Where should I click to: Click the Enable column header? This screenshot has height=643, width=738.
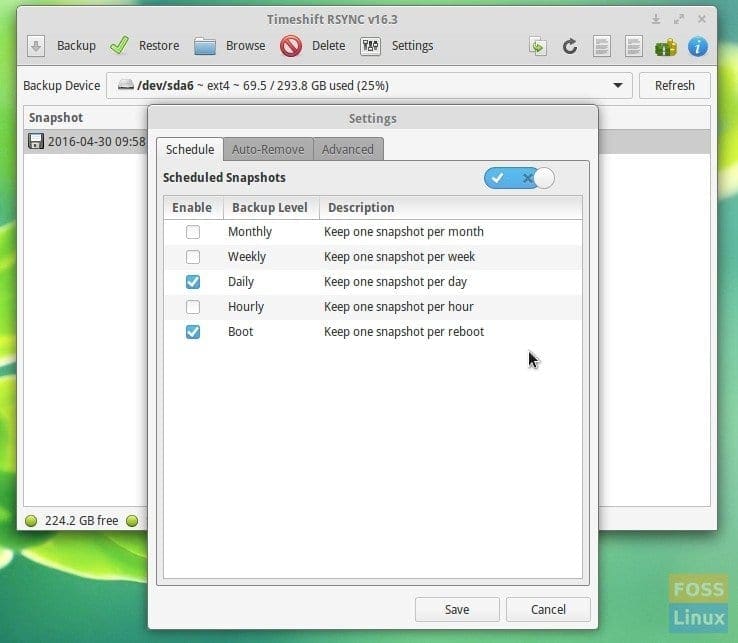click(x=192, y=208)
